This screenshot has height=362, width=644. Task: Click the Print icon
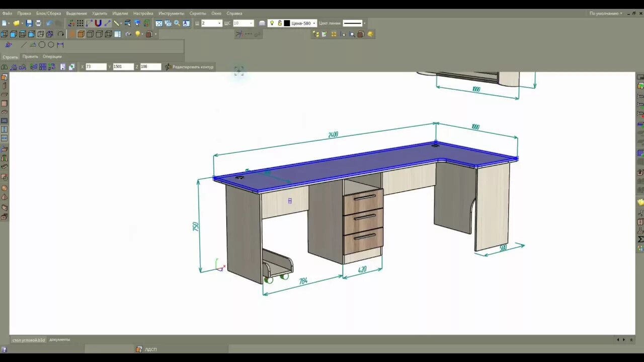pyautogui.click(x=38, y=23)
